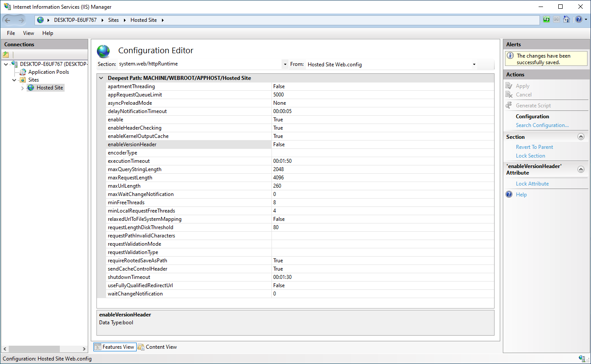
Task: Click the Home toolbar icon
Action: (x=566, y=19)
